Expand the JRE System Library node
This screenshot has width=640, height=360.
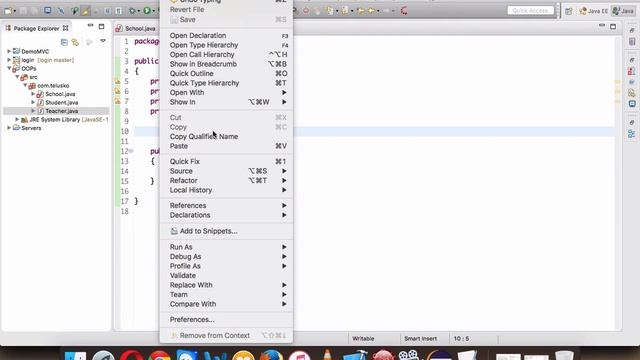coord(17,120)
